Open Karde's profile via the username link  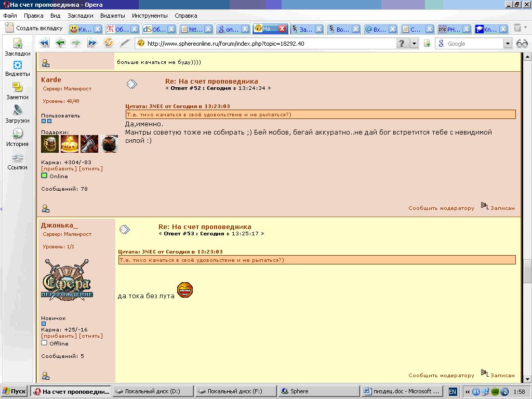[x=51, y=79]
